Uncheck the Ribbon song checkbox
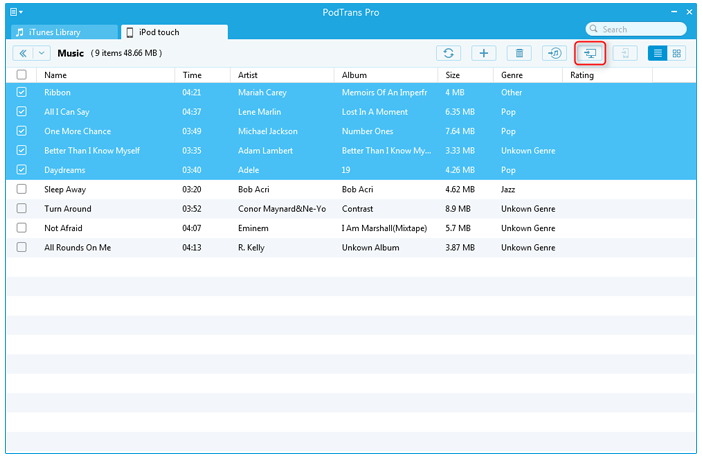The image size is (702, 456). pos(21,92)
